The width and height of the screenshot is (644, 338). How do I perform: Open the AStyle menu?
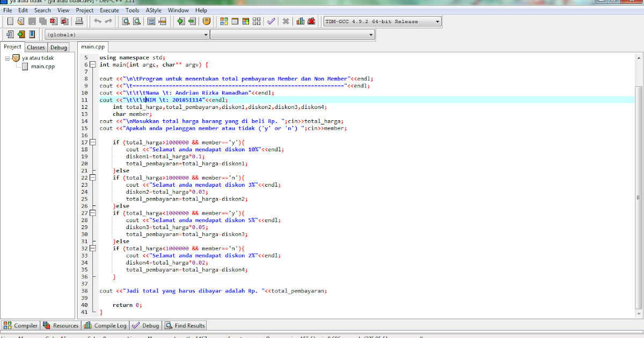pyautogui.click(x=153, y=10)
